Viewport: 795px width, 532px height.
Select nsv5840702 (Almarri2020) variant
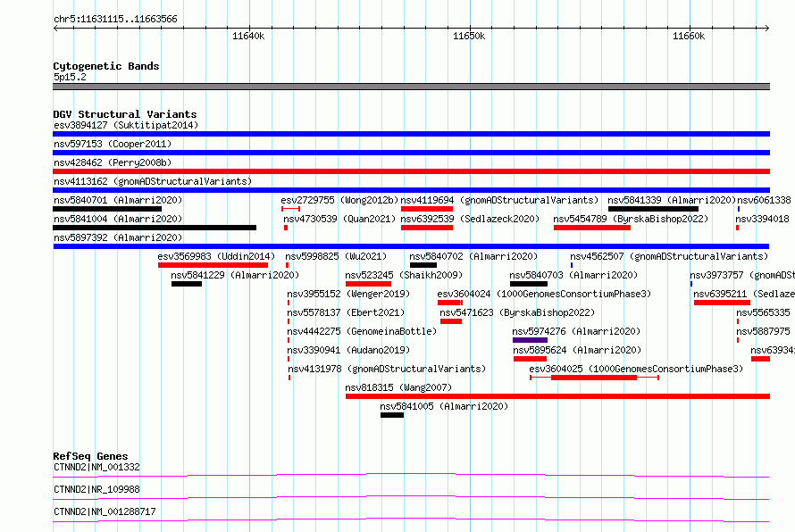(x=473, y=256)
